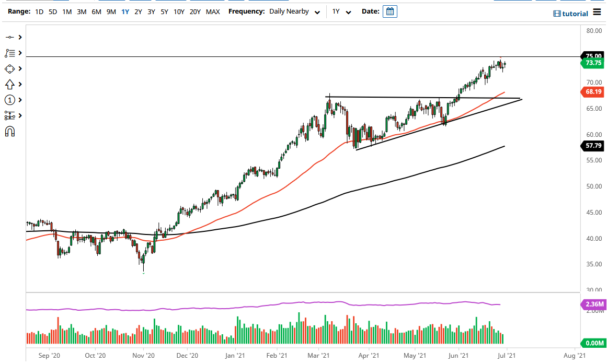Screen dimensions: 607x364
Task: Expand the trendline tool options chevron
Action: coord(19,37)
